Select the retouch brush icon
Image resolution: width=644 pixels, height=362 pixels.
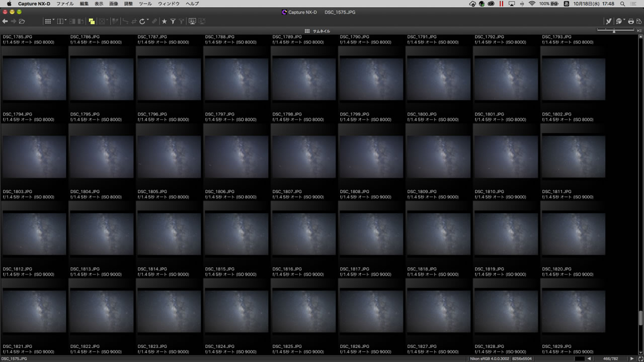coord(154,21)
